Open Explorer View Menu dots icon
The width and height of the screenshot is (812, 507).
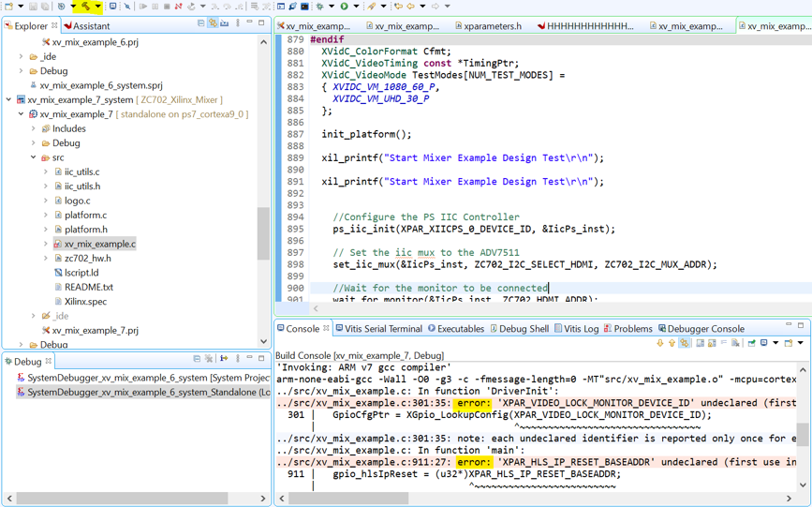coord(237,23)
